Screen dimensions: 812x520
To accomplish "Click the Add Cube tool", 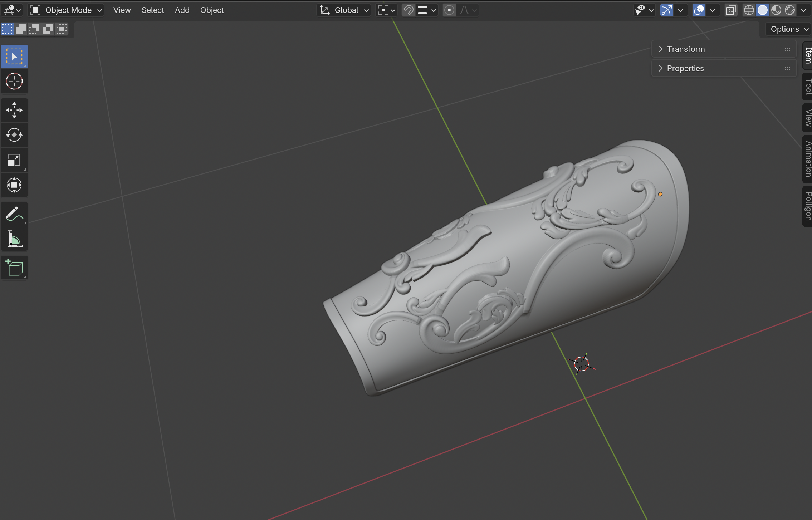I will point(14,268).
